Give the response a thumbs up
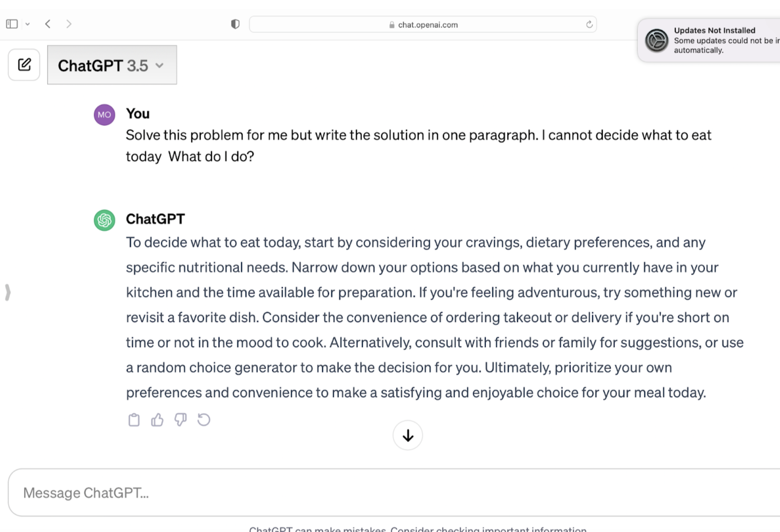 157,420
